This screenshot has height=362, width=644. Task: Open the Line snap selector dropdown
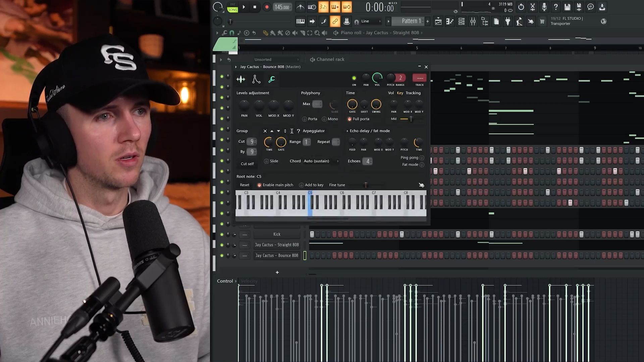[371, 21]
